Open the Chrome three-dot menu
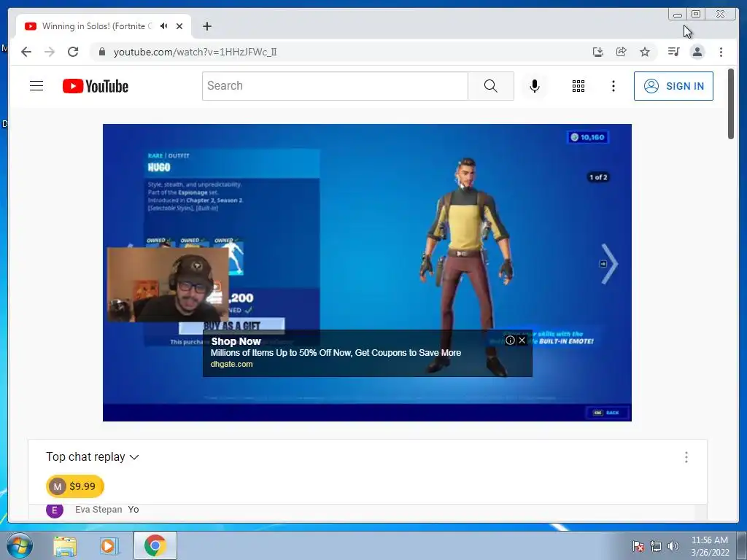The image size is (747, 560). tap(721, 52)
